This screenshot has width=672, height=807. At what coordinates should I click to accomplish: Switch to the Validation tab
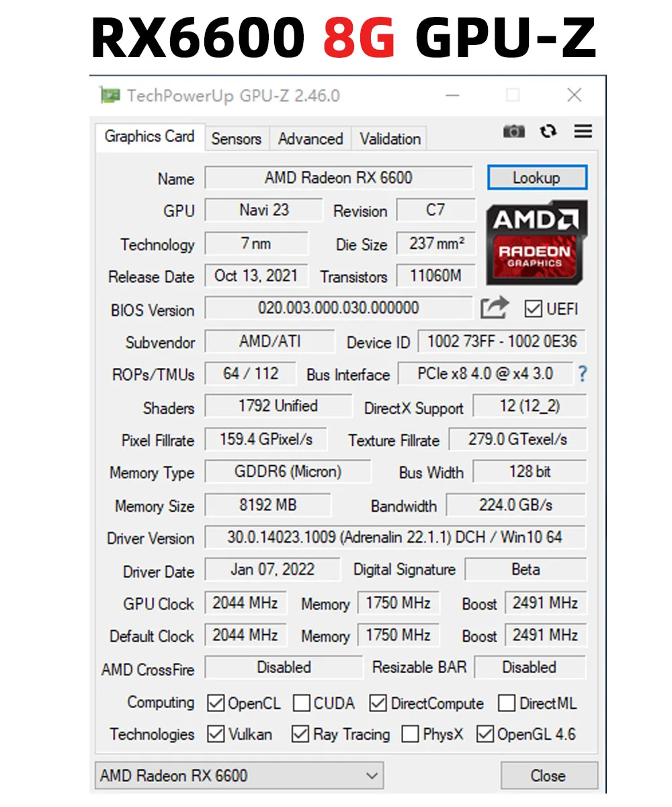390,139
